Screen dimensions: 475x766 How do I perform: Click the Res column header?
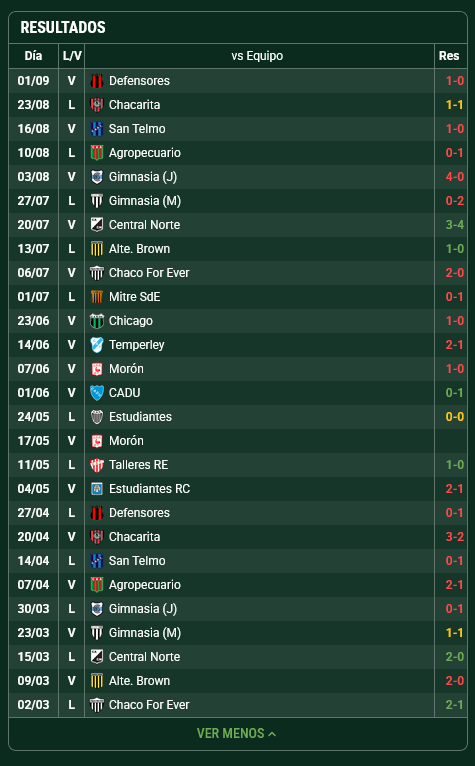449,56
